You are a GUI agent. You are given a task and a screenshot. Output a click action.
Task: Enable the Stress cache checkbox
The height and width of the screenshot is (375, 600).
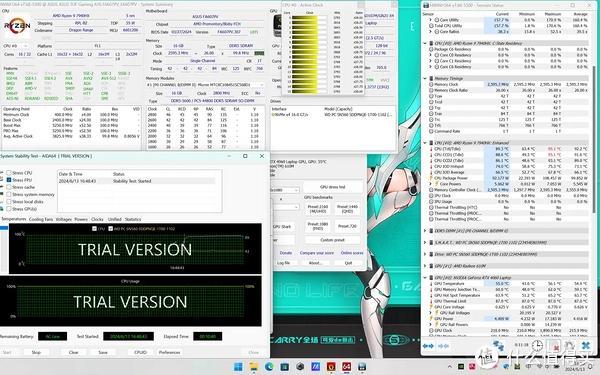[x=9, y=187]
